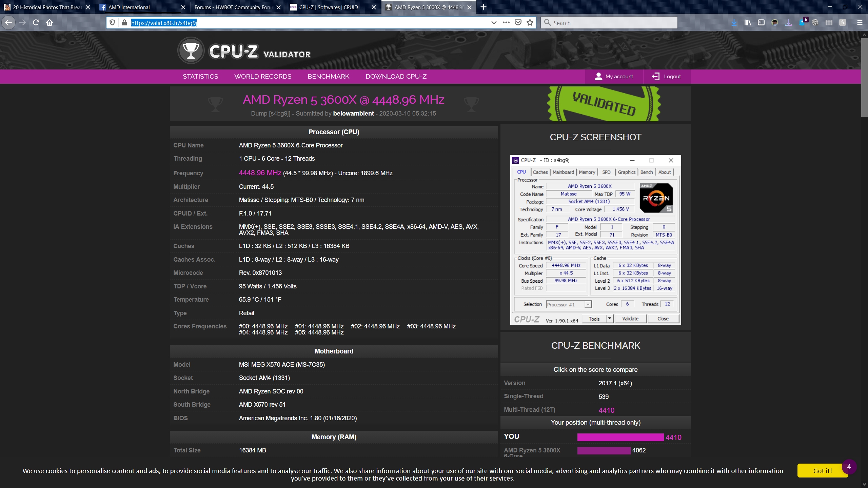Click the YOU 4410 benchmark bar
Screen dimensions: 868x488
620,437
